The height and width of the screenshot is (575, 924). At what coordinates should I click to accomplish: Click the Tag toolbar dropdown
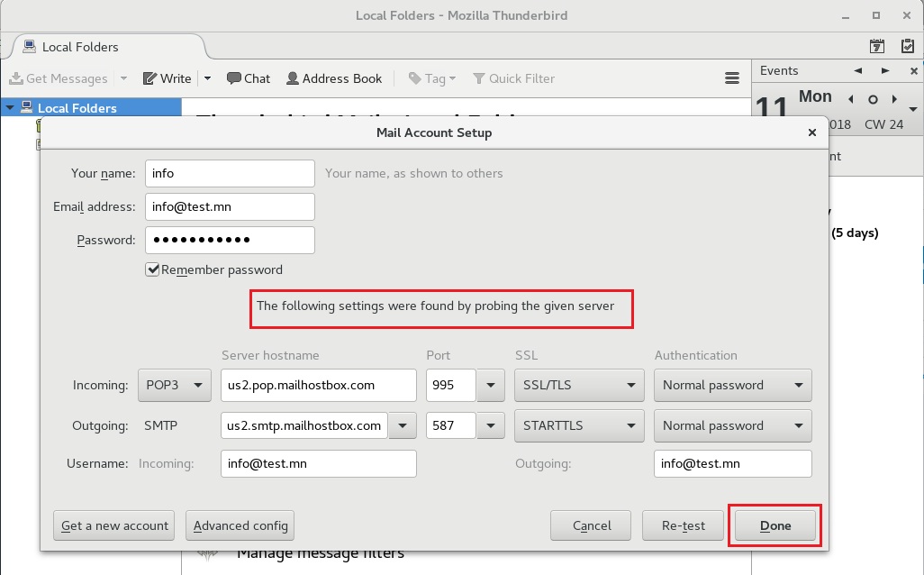tap(432, 78)
